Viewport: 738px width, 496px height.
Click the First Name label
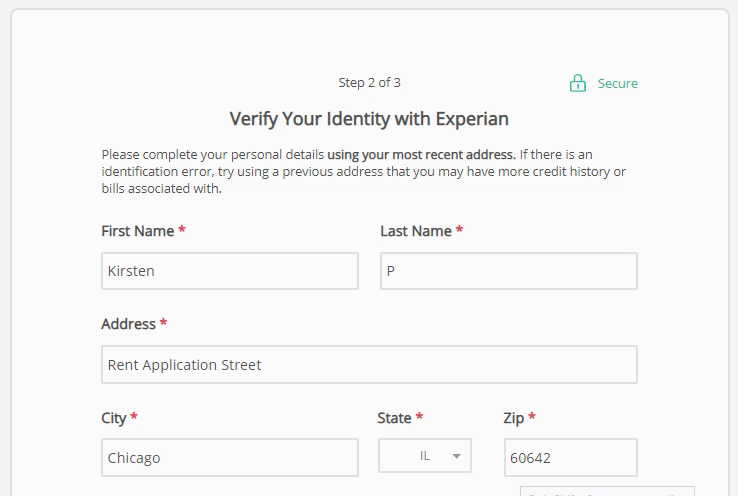coord(138,231)
